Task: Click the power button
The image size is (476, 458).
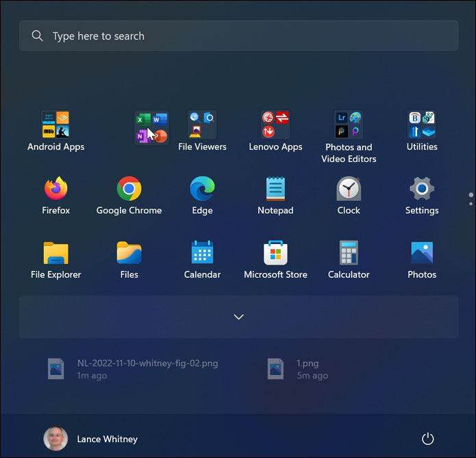Action: click(x=428, y=439)
